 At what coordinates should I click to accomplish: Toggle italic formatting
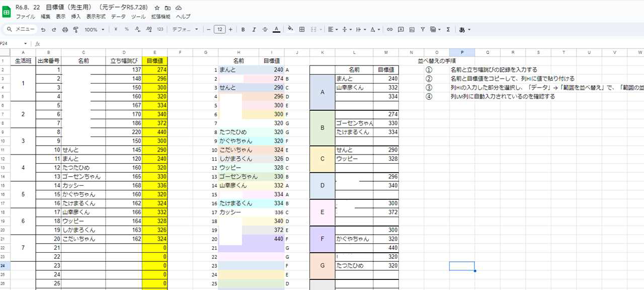[254, 30]
